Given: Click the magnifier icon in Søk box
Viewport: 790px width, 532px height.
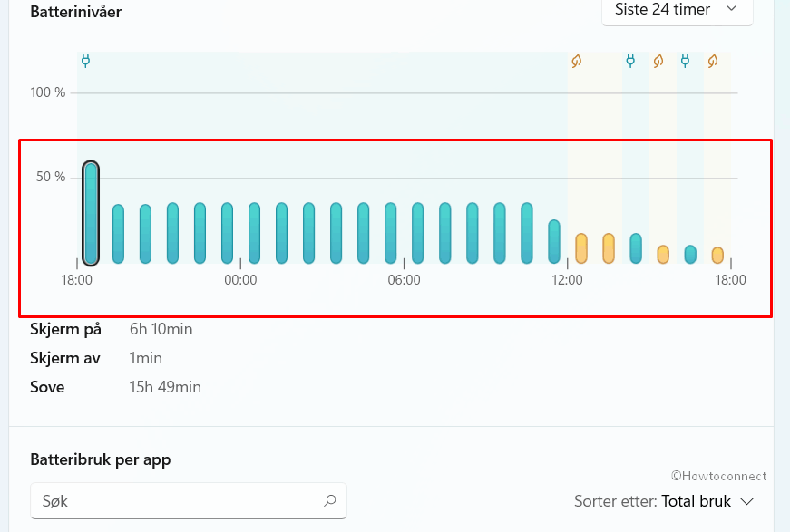Looking at the screenshot, I should (x=330, y=499).
